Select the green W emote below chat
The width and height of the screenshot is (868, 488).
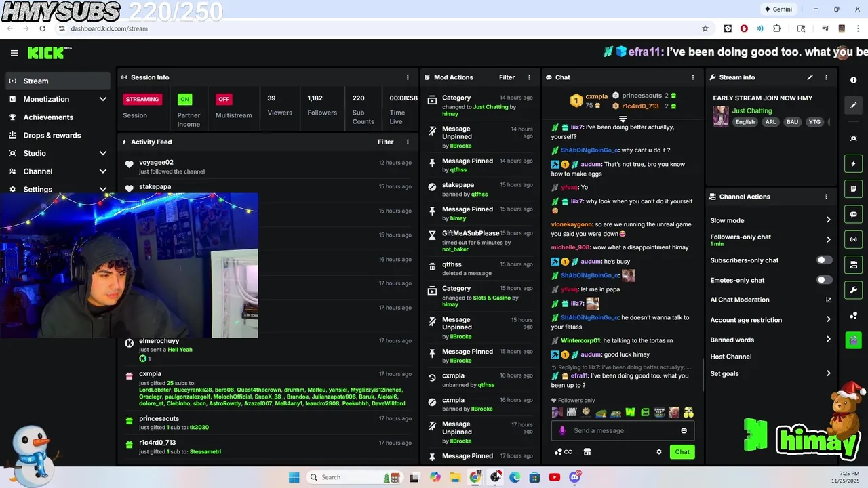[x=630, y=412]
